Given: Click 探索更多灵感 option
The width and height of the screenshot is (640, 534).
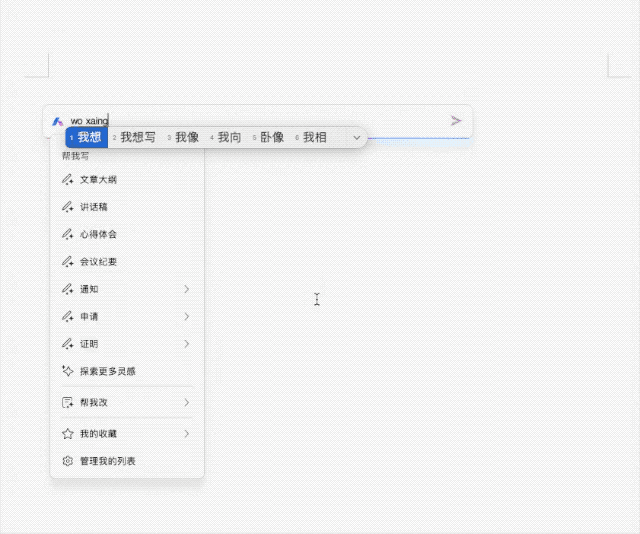Looking at the screenshot, I should [x=127, y=371].
